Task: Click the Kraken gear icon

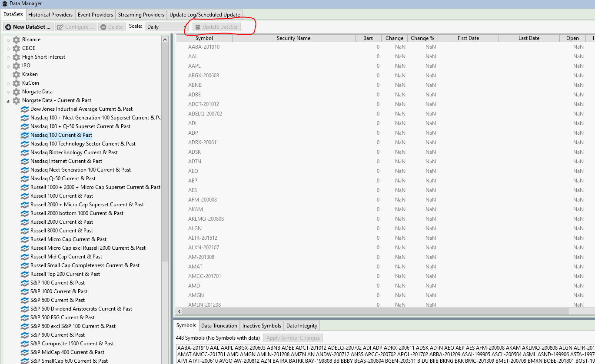Action: pos(17,74)
